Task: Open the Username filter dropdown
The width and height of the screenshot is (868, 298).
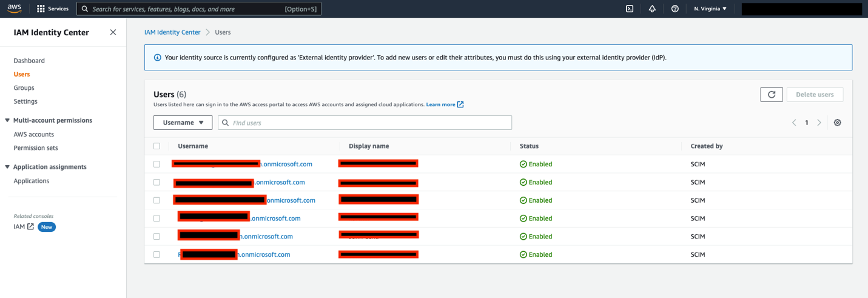Action: (183, 123)
